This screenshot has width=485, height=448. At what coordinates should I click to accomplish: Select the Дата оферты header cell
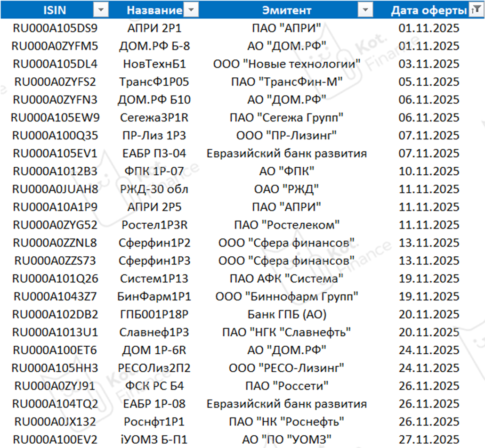[429, 10]
